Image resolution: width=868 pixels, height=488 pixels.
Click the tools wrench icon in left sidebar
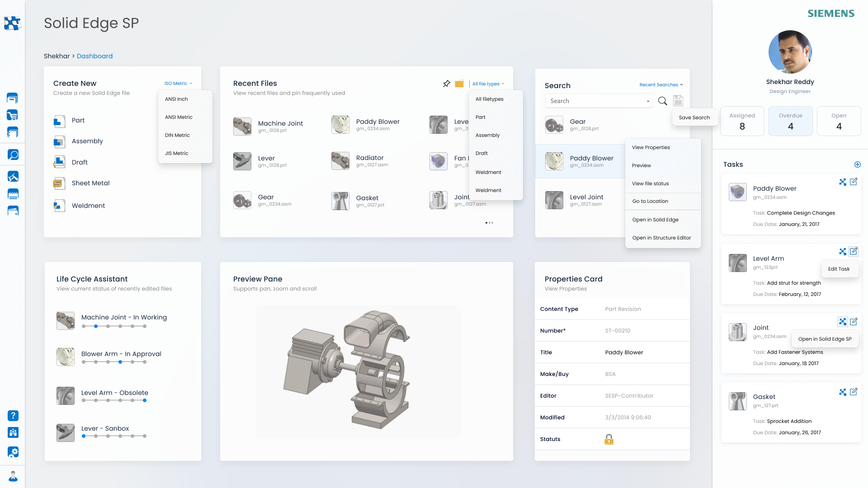(13, 177)
